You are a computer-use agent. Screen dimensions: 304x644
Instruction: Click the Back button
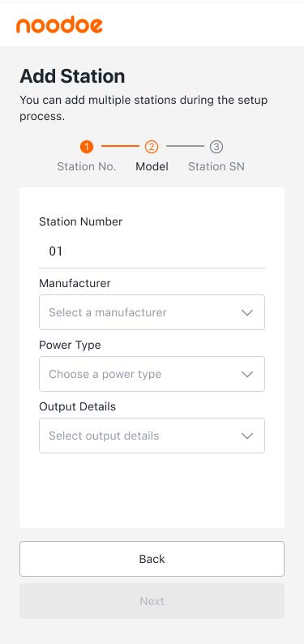152,559
